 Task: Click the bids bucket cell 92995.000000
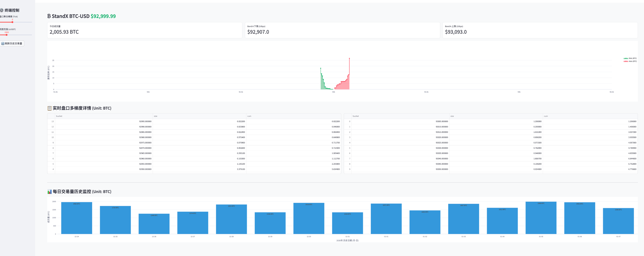point(104,121)
